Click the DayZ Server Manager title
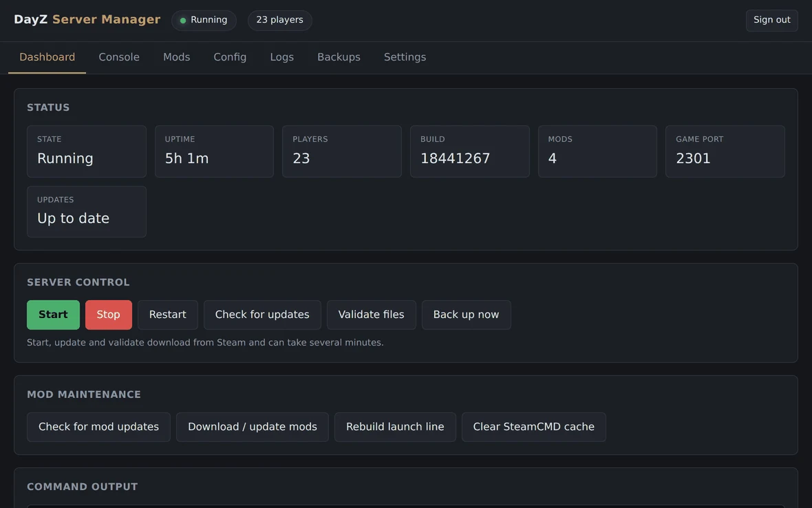This screenshot has height=508, width=812. click(87, 20)
